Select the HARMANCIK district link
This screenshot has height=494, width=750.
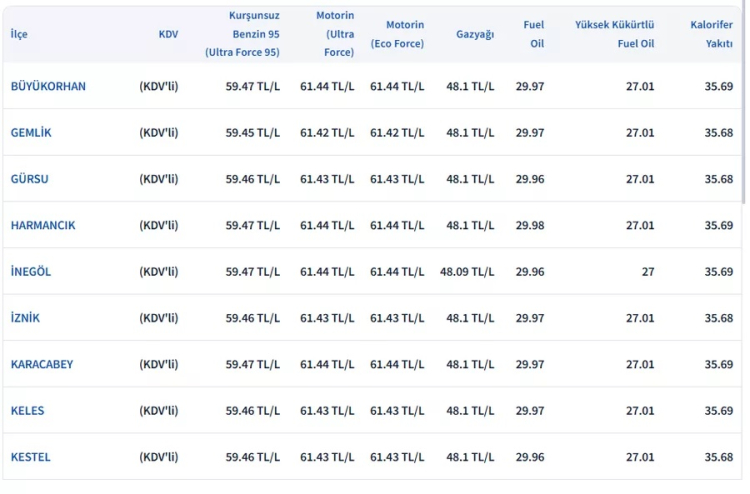tap(43, 225)
